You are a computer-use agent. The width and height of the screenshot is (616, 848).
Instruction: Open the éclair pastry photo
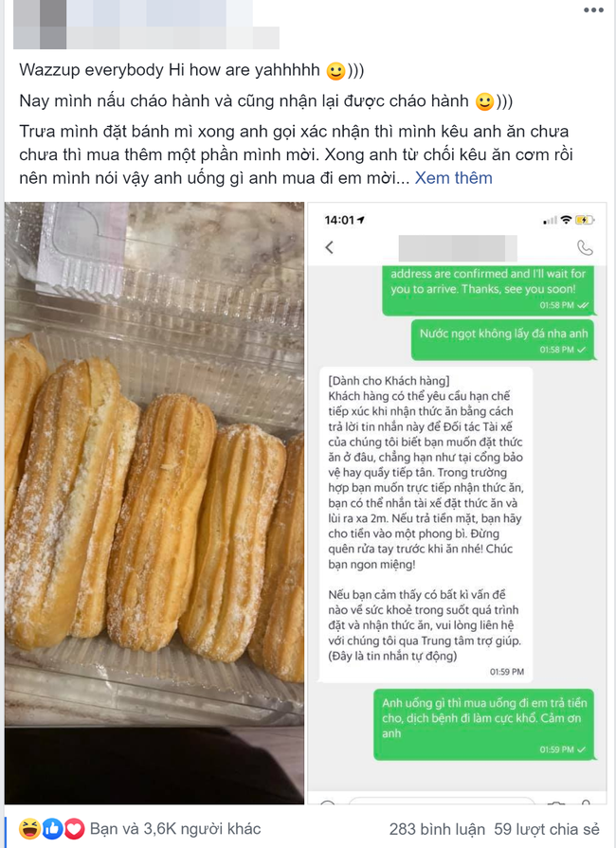[x=154, y=502]
